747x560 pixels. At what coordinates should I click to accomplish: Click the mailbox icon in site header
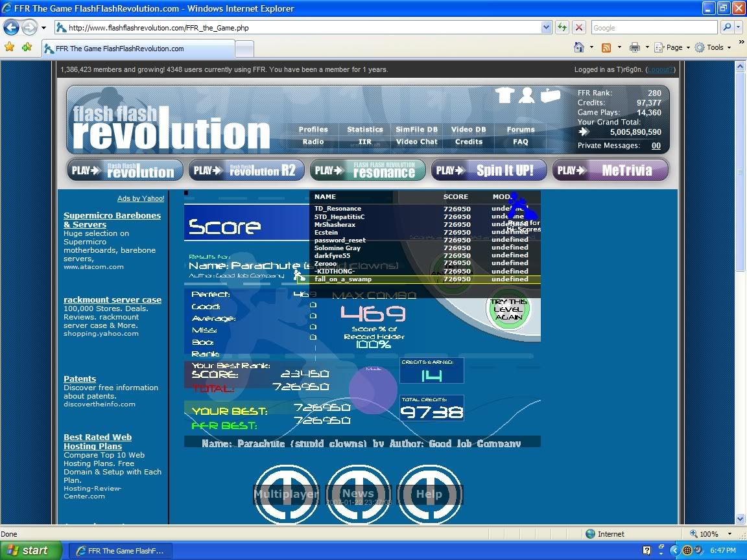(x=550, y=95)
